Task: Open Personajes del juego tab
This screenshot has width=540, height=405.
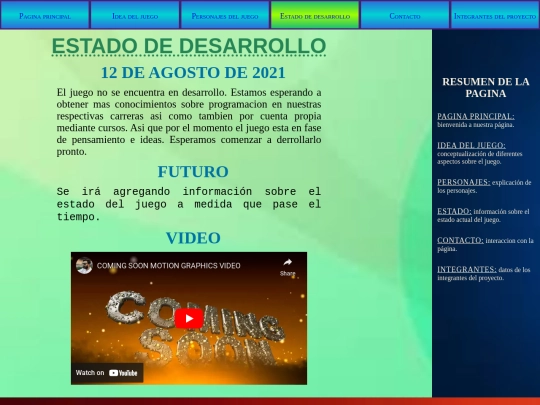Action: [x=225, y=15]
